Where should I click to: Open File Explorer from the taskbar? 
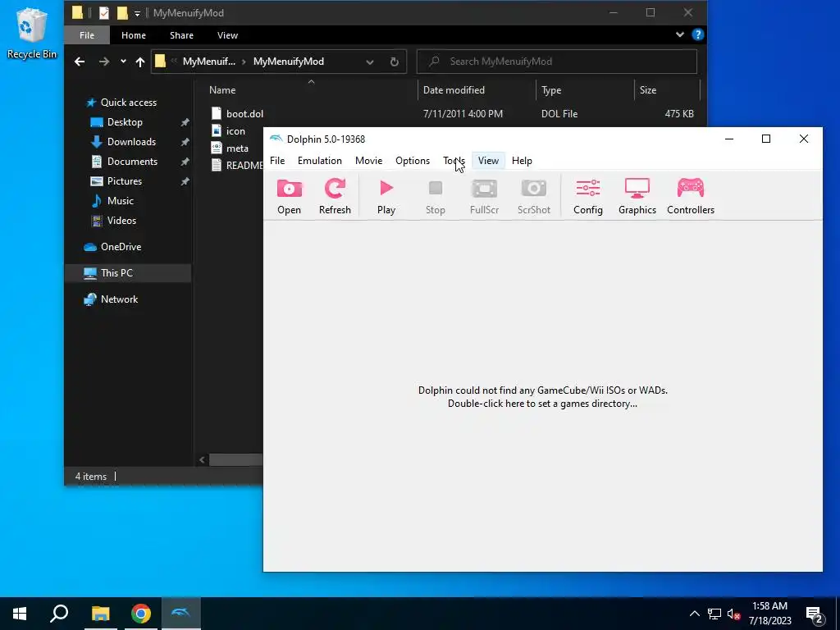(100, 614)
